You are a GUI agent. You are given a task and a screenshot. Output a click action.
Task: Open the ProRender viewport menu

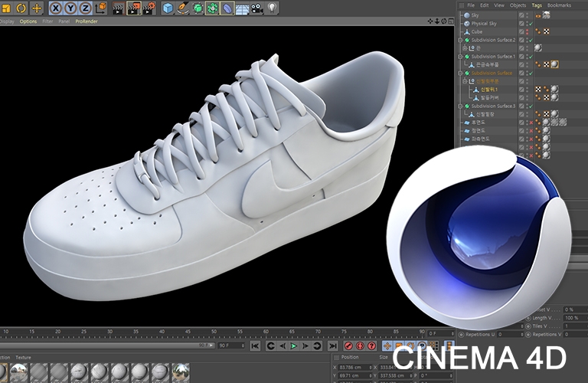tap(86, 21)
